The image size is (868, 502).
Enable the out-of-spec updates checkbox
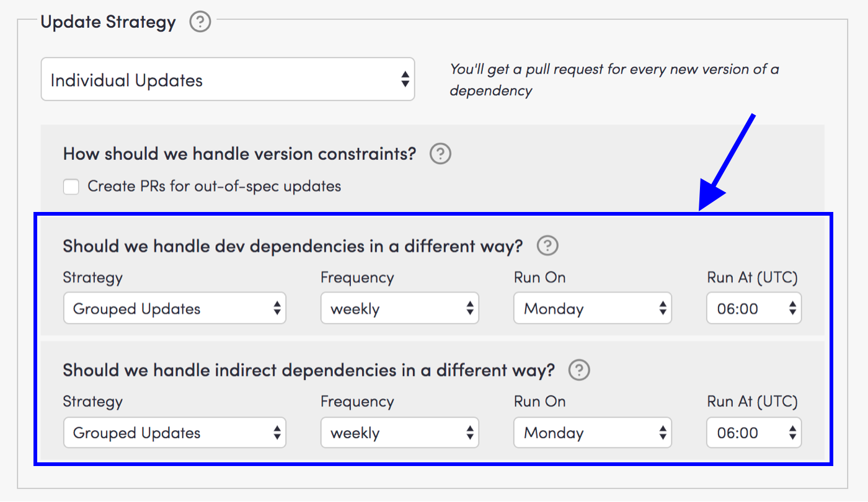click(71, 187)
